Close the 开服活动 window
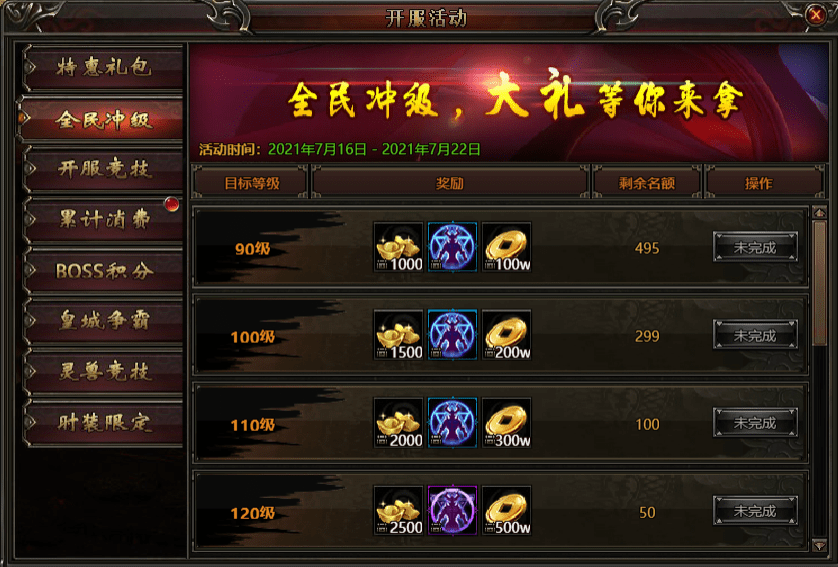Image resolution: width=838 pixels, height=567 pixels. pyautogui.click(x=816, y=14)
